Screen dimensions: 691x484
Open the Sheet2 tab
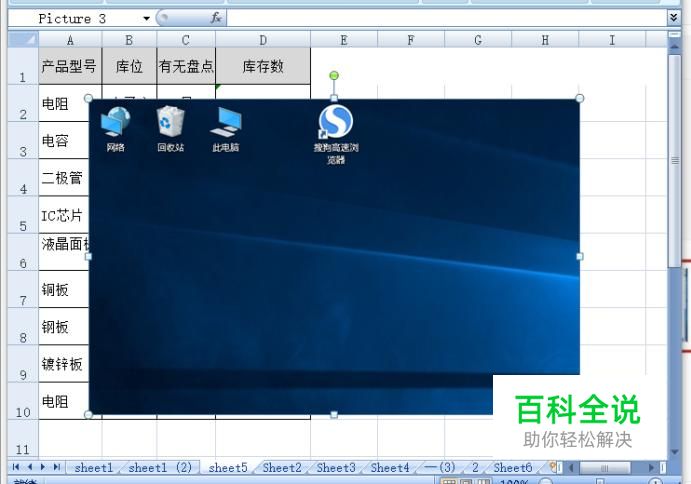pos(282,467)
